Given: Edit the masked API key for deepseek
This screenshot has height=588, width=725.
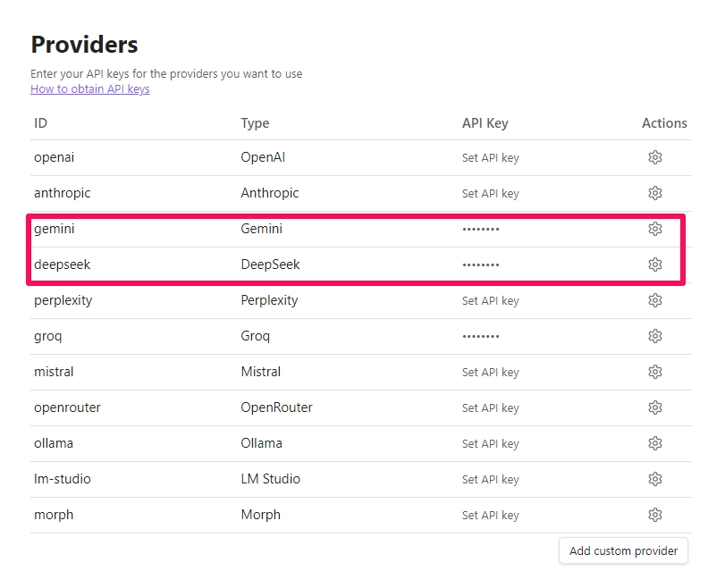Looking at the screenshot, I should pos(481,265).
